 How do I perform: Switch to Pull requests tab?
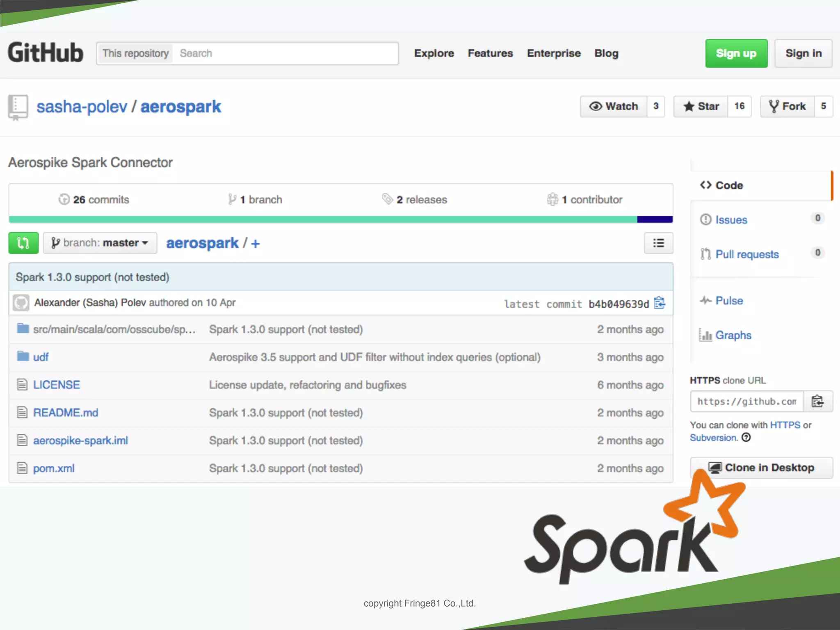point(746,254)
